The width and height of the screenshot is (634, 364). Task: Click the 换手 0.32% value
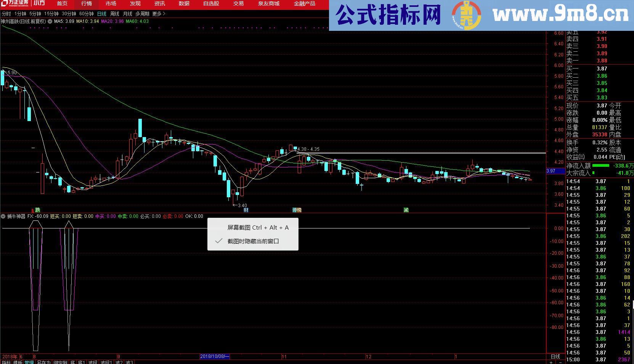(600, 142)
